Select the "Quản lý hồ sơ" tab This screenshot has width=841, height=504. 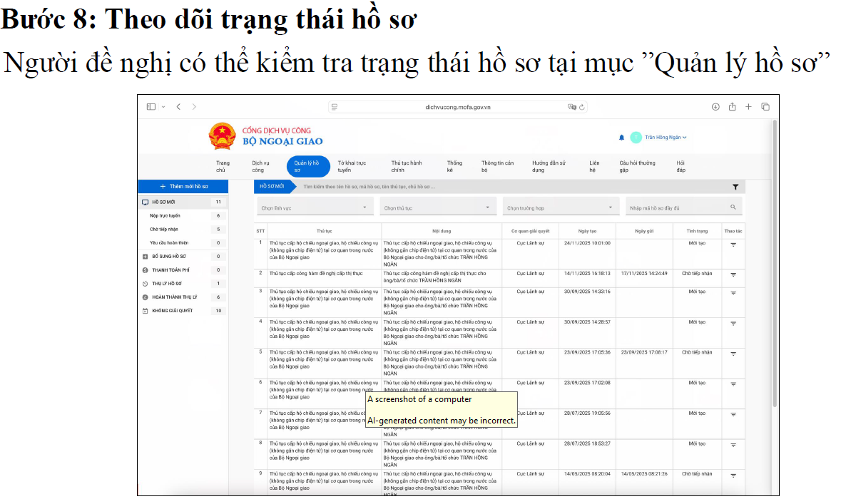click(307, 166)
